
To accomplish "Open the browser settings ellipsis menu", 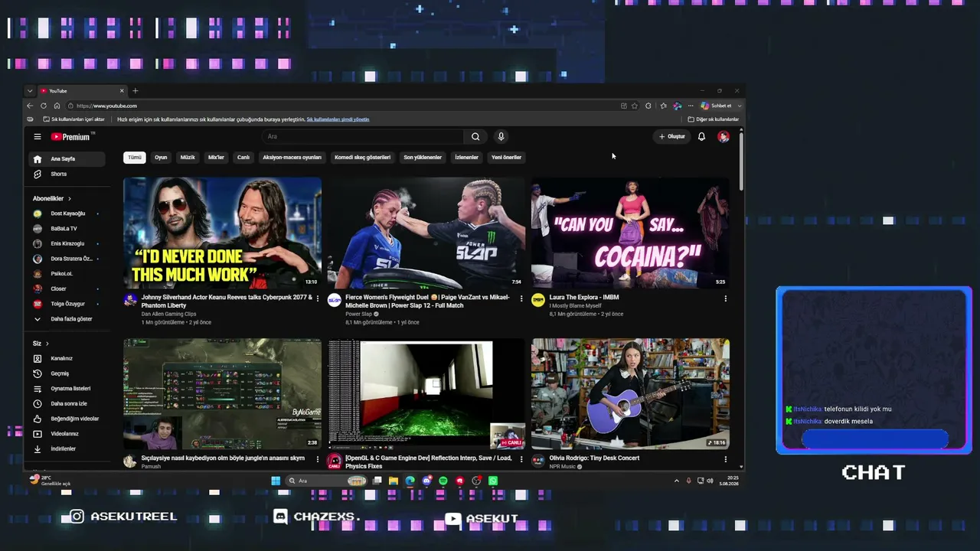I will coord(691,106).
